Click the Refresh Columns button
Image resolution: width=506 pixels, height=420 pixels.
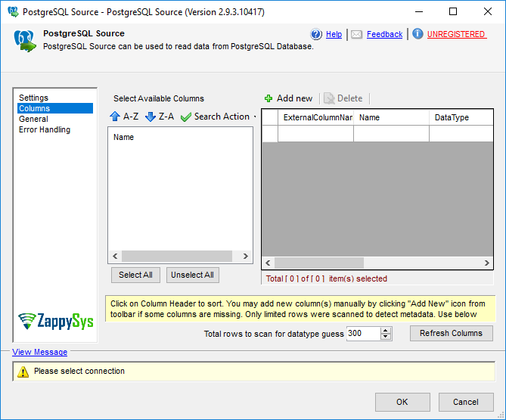pos(451,333)
